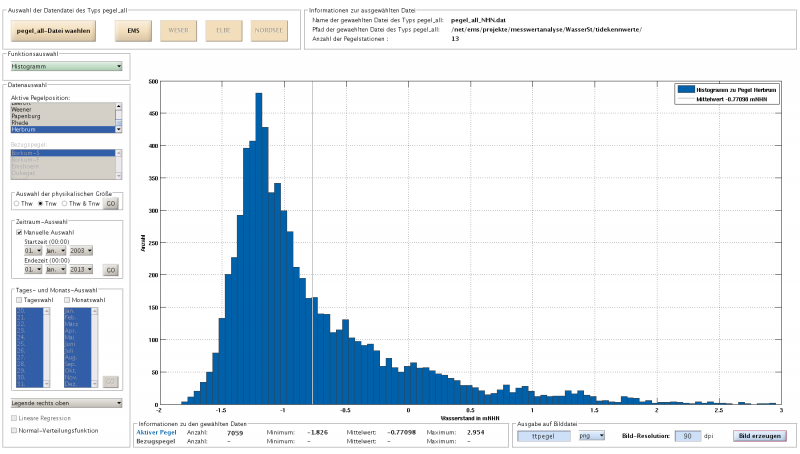800x454 pixels.
Task: Open the Endzeit year dropdown showing 2013
Action: pyautogui.click(x=81, y=270)
